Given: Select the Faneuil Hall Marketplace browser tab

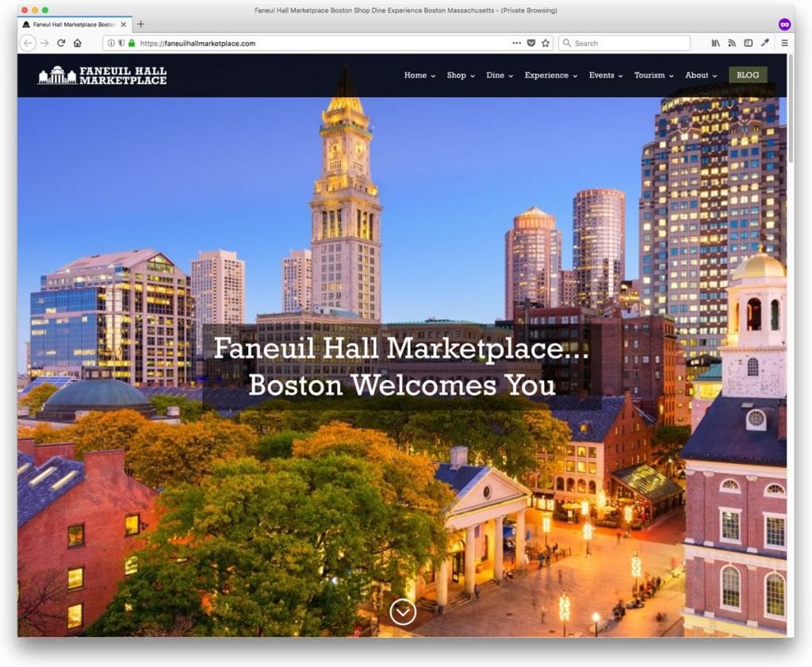Looking at the screenshot, I should pos(75,25).
